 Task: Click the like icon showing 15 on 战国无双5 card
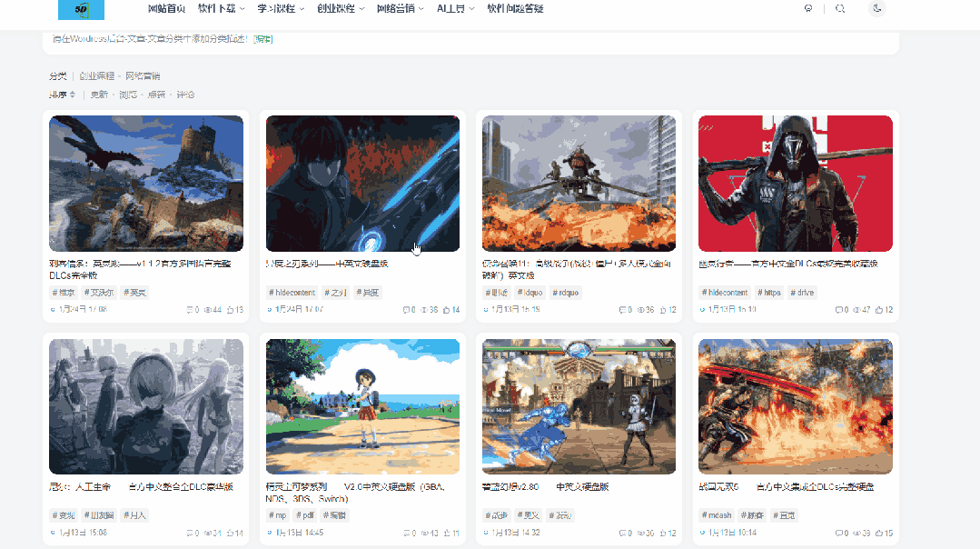click(879, 534)
